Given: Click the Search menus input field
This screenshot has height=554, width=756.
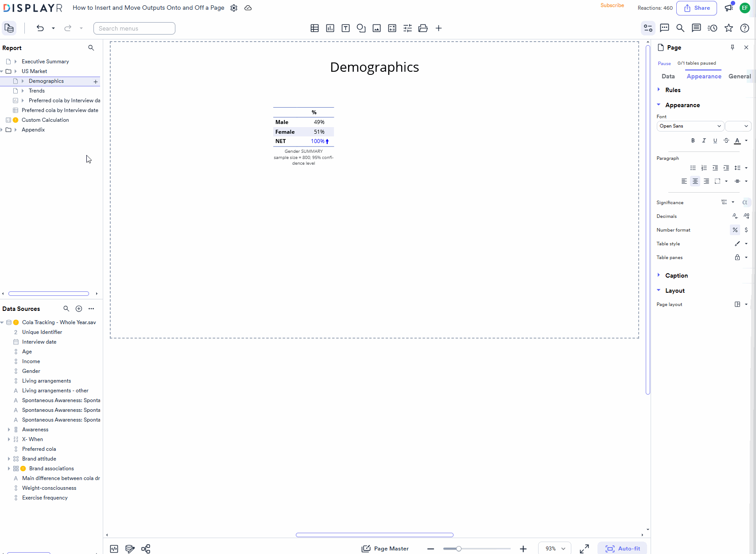Looking at the screenshot, I should (x=134, y=28).
